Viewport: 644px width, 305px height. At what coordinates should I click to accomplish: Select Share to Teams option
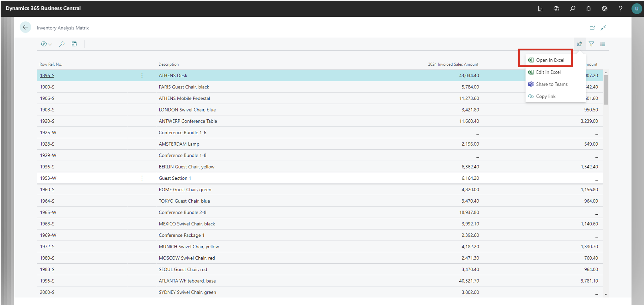(552, 84)
